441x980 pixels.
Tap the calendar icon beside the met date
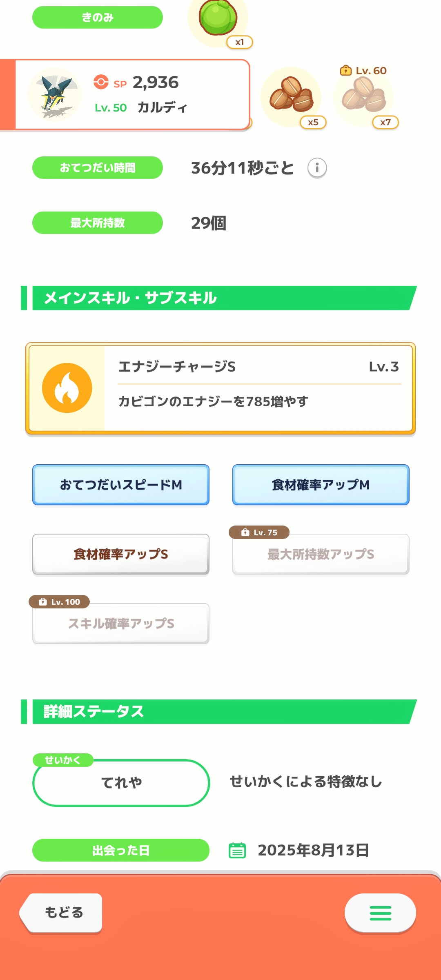(x=237, y=851)
